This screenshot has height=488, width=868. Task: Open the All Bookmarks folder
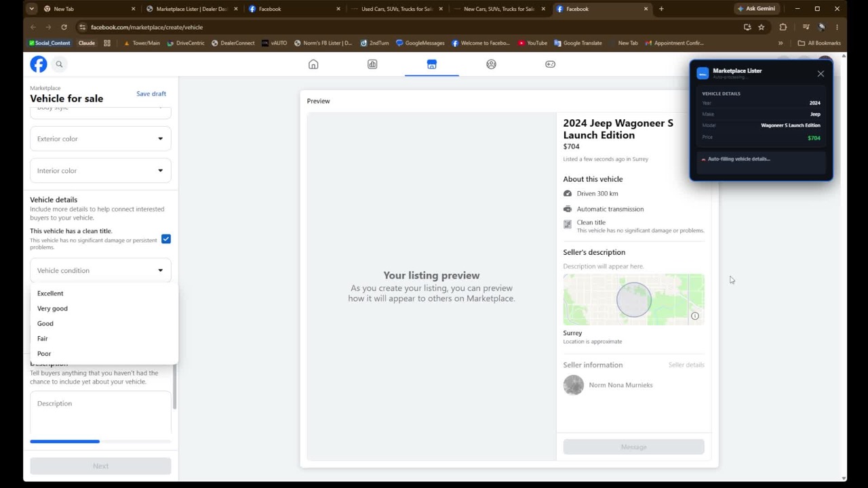819,43
